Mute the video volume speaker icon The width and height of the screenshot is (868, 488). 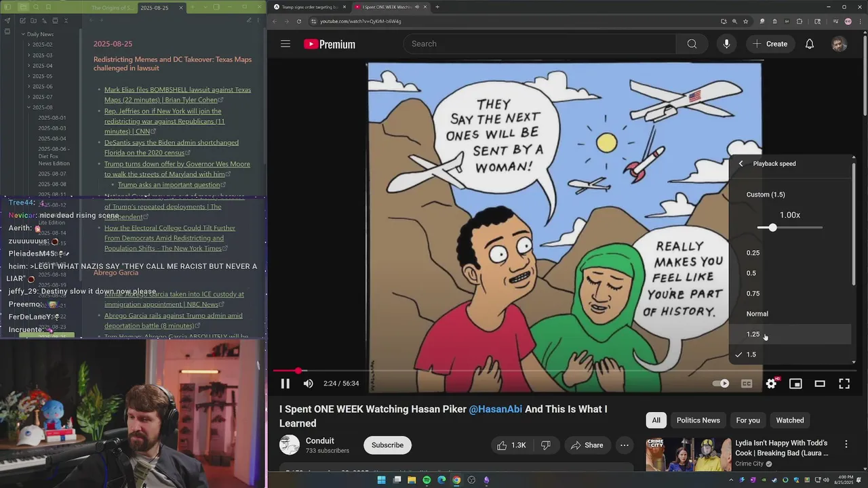[309, 384]
